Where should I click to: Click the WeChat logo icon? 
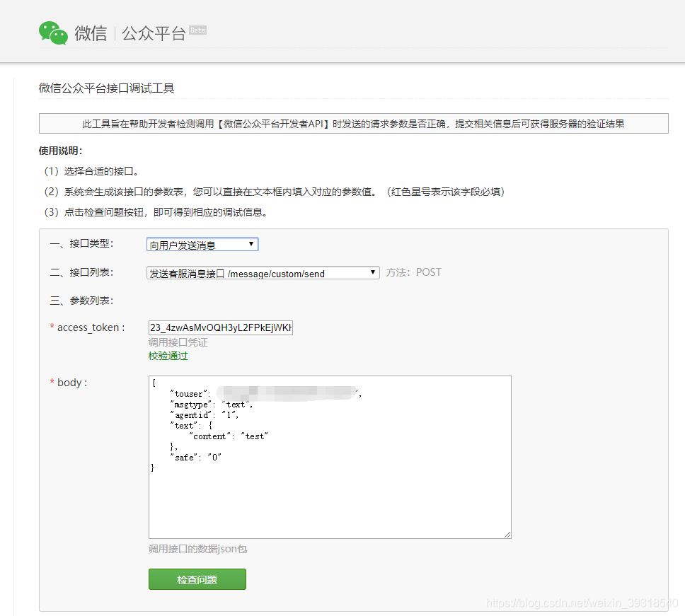53,33
